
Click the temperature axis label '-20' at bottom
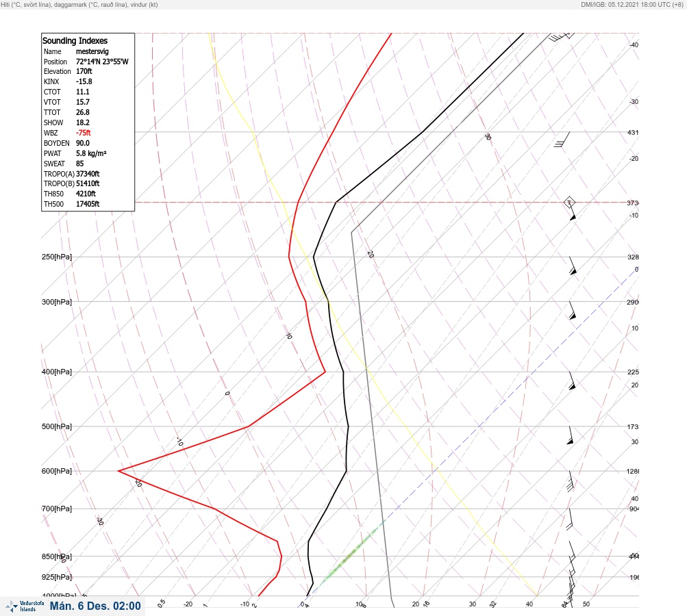pos(188,604)
